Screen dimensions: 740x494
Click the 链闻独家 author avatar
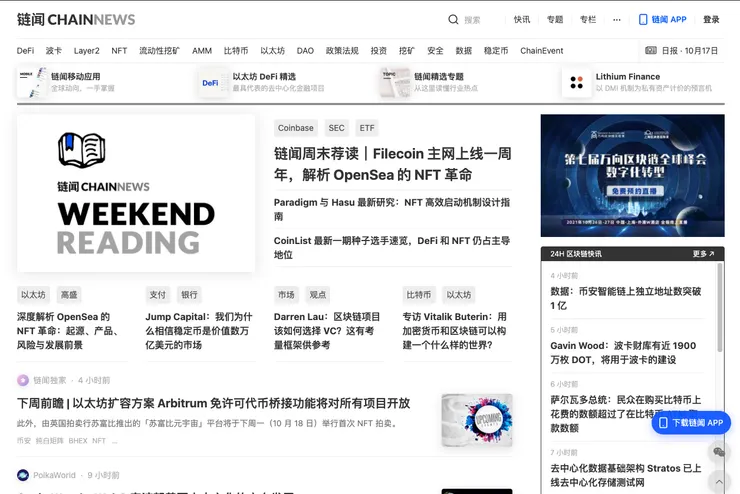(x=23, y=380)
